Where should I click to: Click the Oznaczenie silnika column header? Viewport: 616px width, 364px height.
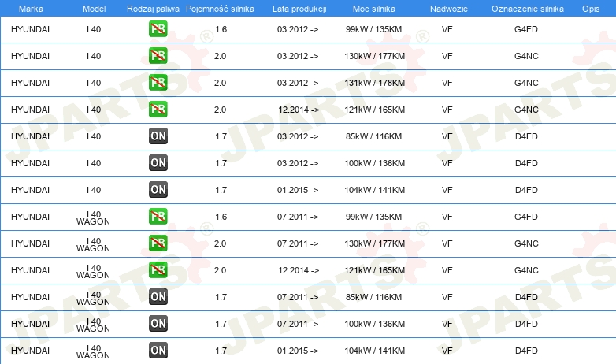[528, 9]
